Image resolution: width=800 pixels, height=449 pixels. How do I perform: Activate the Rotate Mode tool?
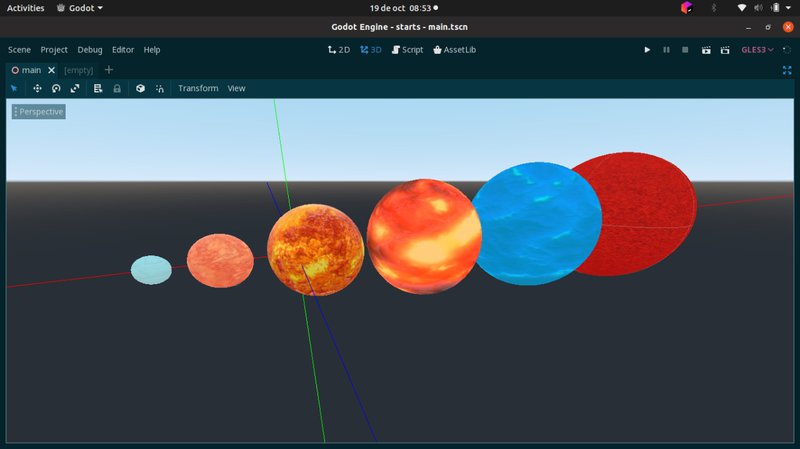56,88
